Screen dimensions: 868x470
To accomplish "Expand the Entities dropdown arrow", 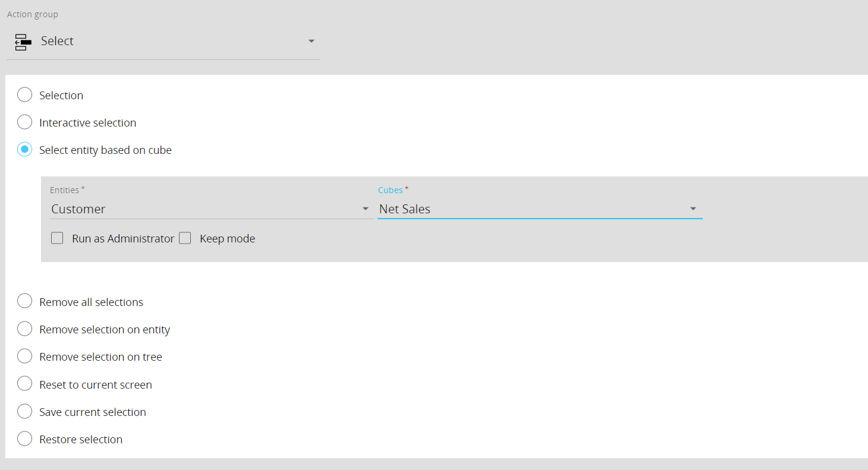I will click(x=365, y=209).
